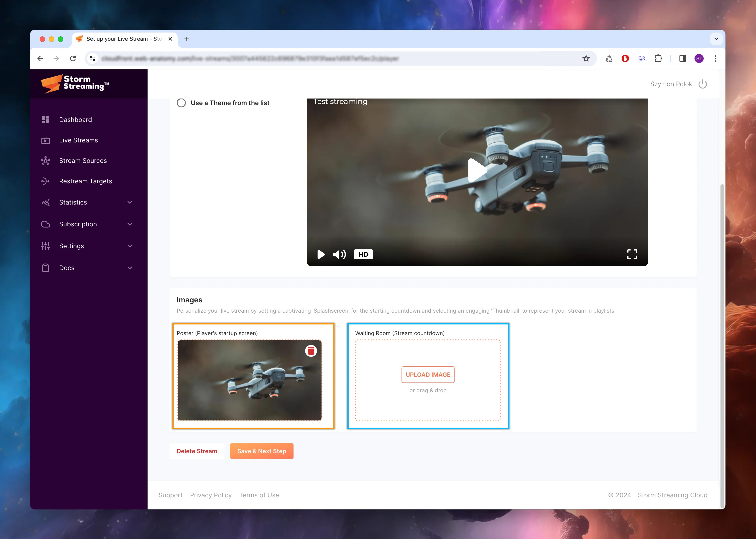Open the Chrome three-dot menu
This screenshot has width=756, height=539.
pyautogui.click(x=715, y=58)
